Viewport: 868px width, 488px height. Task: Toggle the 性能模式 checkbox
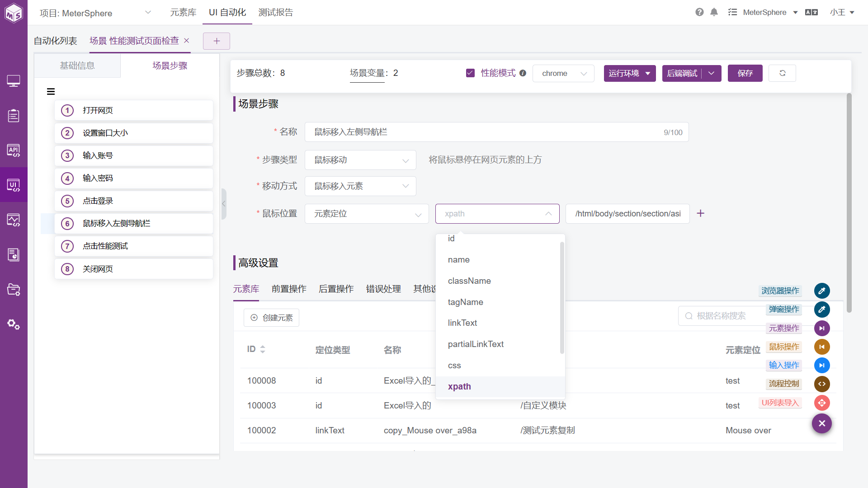[x=470, y=73]
